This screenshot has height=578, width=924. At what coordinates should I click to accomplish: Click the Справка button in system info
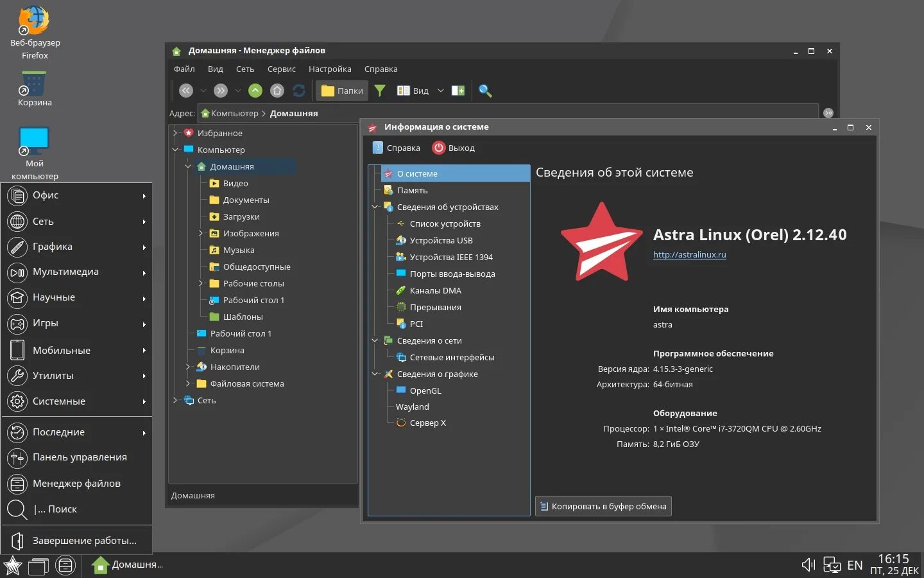click(x=396, y=148)
